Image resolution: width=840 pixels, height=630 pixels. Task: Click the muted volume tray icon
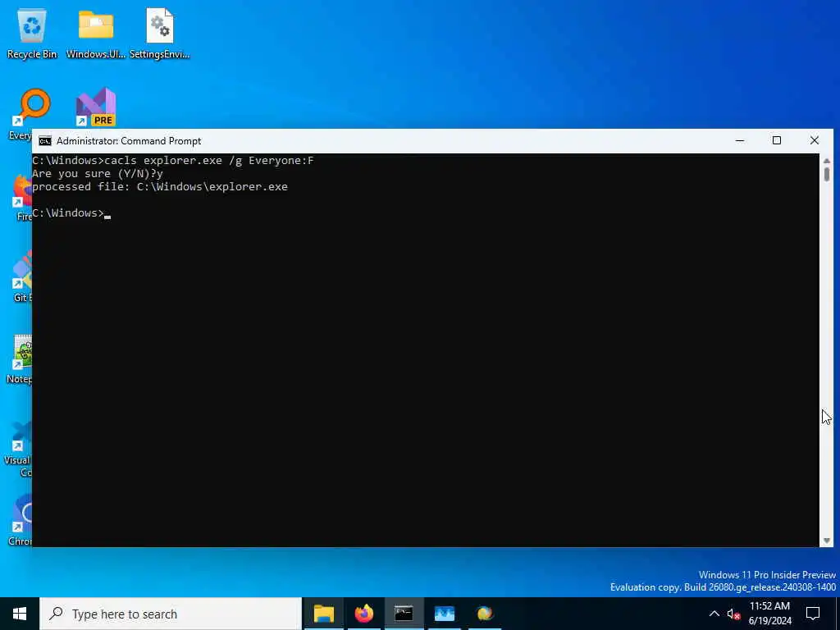(x=733, y=614)
